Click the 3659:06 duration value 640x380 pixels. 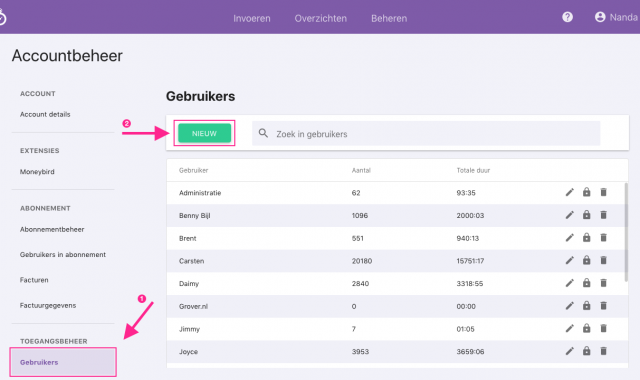[470, 351]
